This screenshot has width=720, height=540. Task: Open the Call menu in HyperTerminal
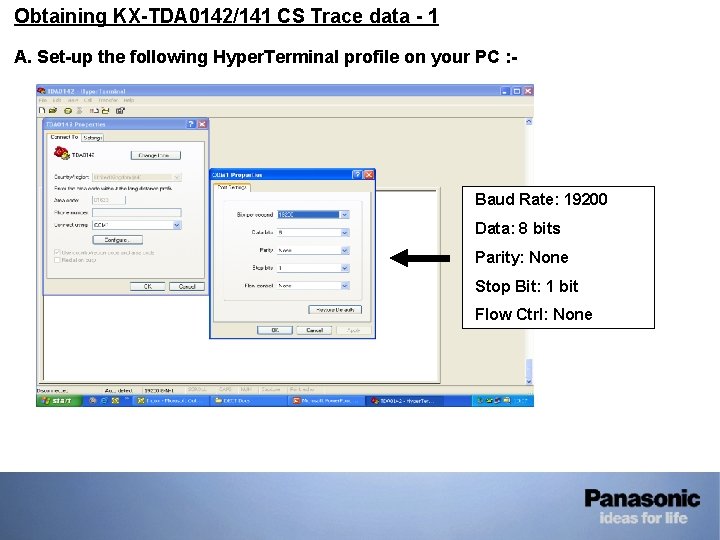point(88,100)
